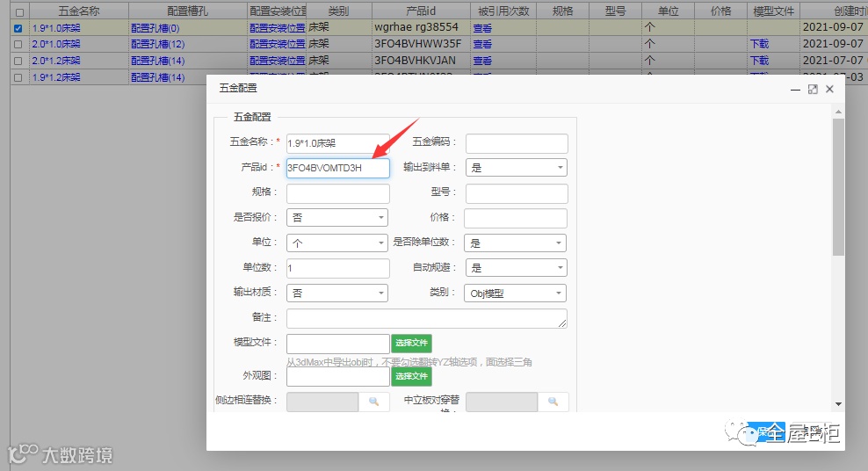Click the dialog scrollbar up arrow
868x471 pixels.
pyautogui.click(x=838, y=112)
